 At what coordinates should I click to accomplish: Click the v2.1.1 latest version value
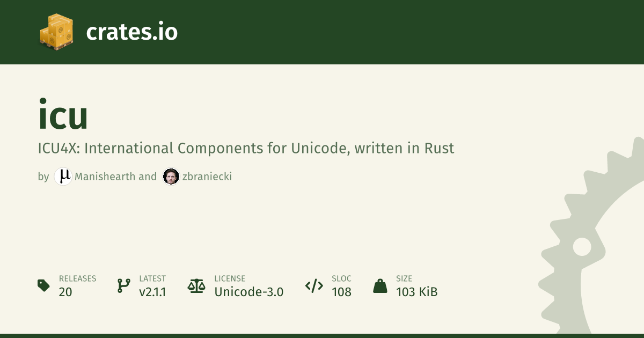click(152, 292)
